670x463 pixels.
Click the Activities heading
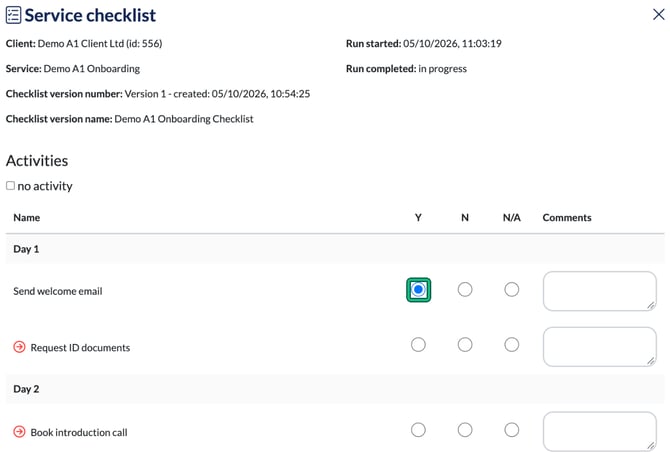37,161
